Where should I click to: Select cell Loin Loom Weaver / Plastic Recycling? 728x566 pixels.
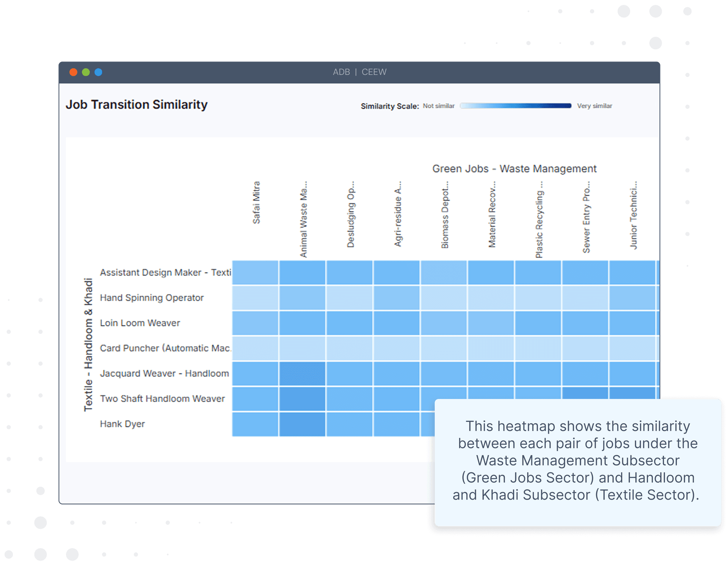pos(538,323)
